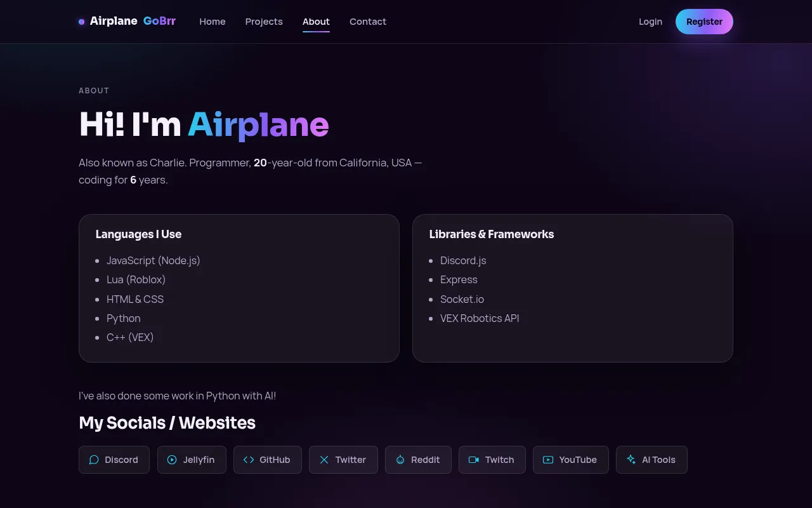Click the Discord chat bubble icon
Screen dimensions: 812x508
94,460
